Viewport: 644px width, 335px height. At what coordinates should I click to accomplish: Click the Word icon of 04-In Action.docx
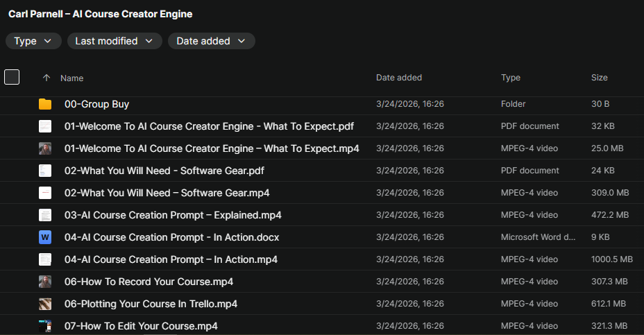(x=45, y=237)
